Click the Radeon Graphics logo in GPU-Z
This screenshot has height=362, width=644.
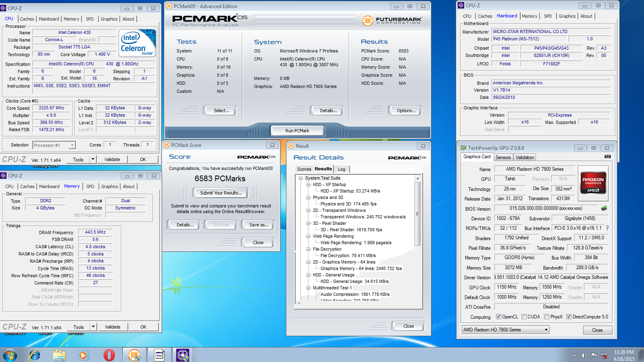(593, 183)
